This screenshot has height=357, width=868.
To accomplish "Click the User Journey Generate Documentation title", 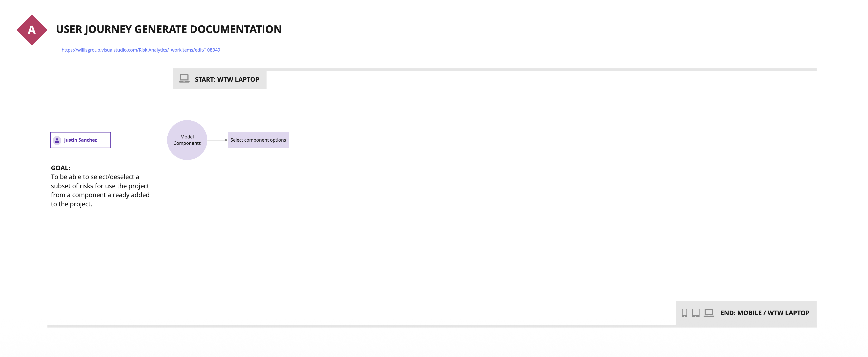I will (168, 29).
